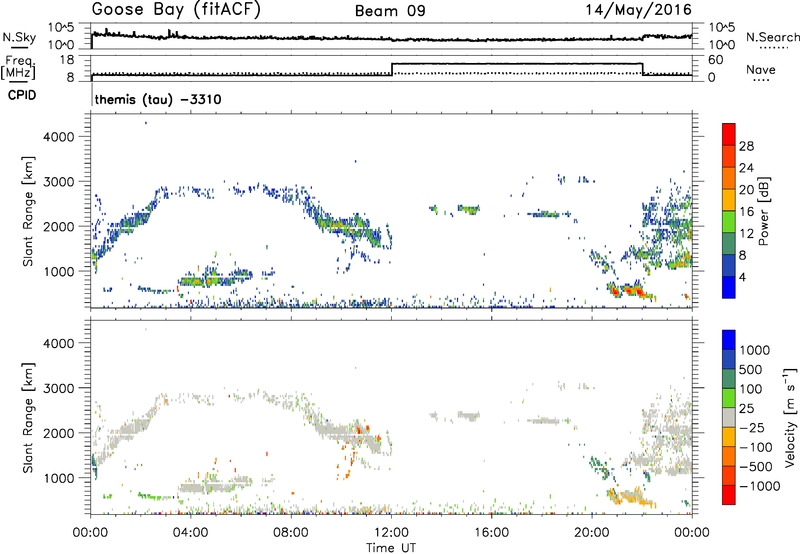800x554 pixels.
Task: Click the "CPID" row label
Action: tap(22, 95)
